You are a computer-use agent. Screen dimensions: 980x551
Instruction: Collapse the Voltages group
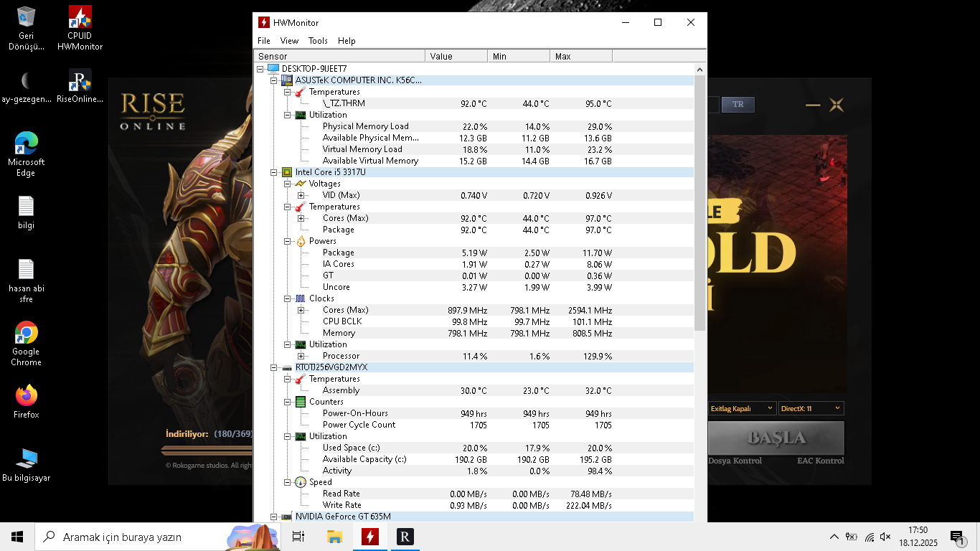(288, 184)
